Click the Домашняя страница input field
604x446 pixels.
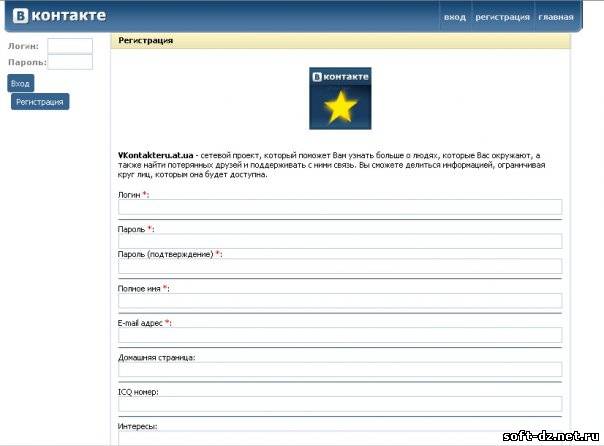[x=340, y=369]
